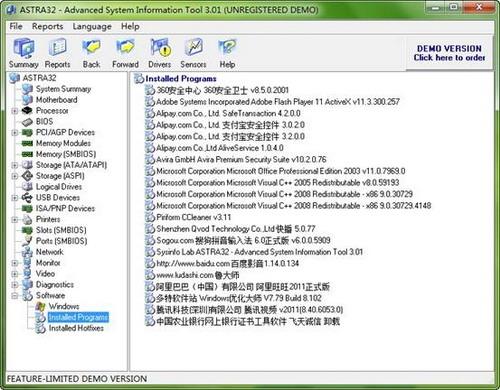
Task: Select the Shenzhen Qvod Technology entry
Action: click(235, 229)
